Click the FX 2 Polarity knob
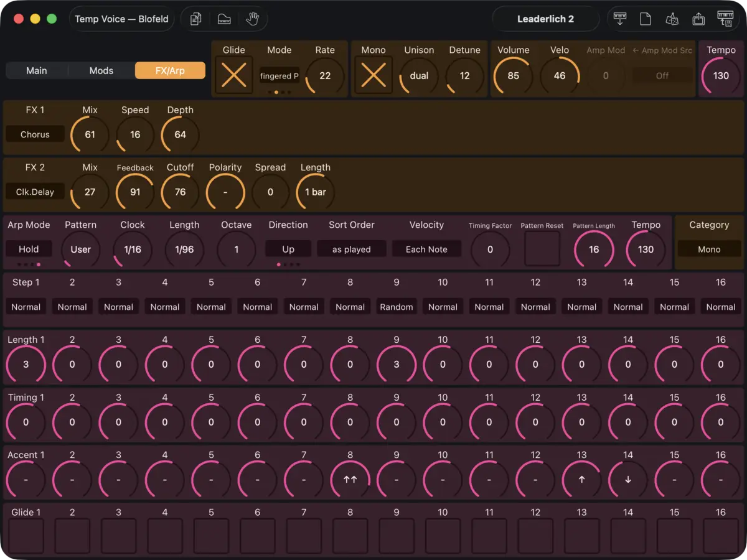This screenshot has height=560, width=747. pos(225,192)
